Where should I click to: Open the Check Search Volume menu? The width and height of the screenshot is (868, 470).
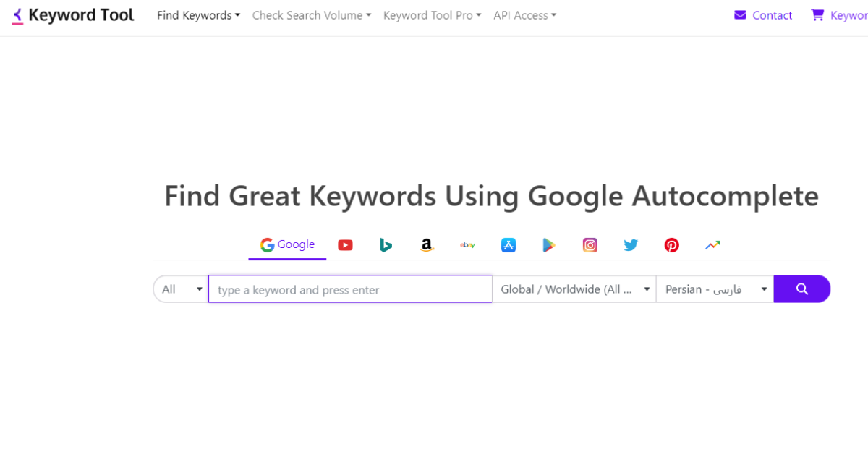click(x=311, y=15)
